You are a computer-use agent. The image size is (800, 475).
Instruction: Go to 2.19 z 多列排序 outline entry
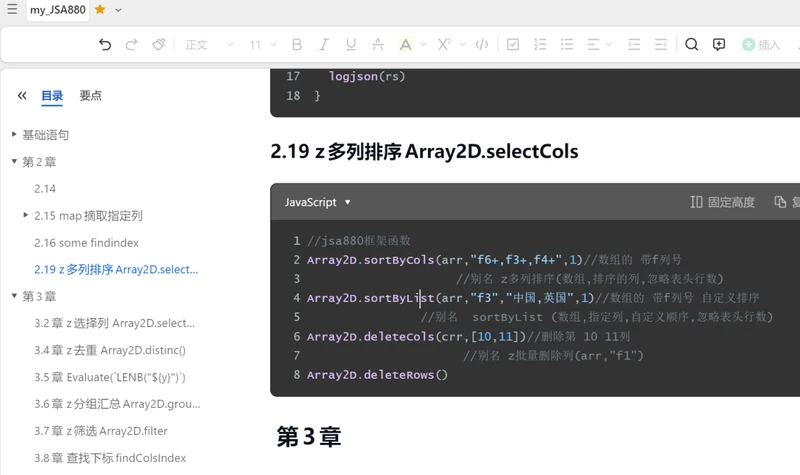point(116,269)
